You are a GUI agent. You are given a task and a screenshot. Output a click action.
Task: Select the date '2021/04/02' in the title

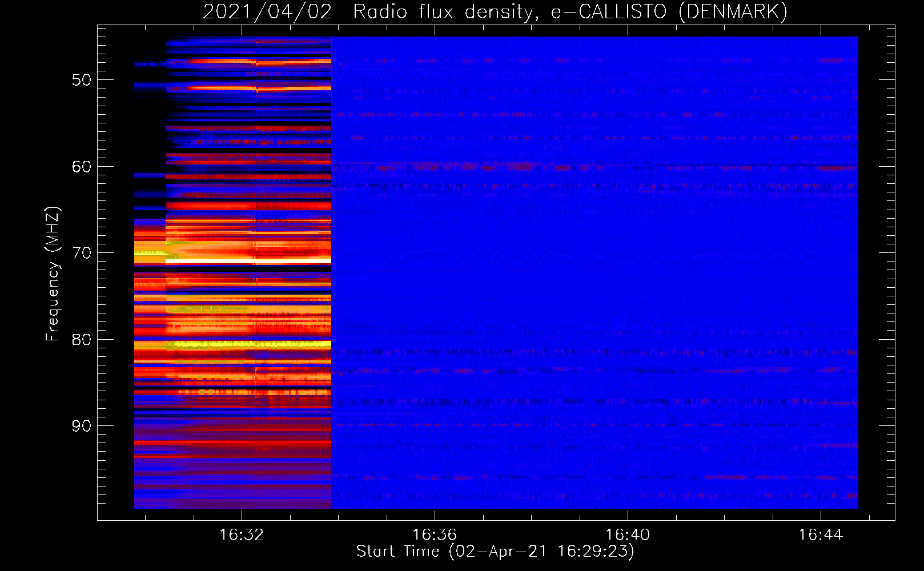click(267, 11)
